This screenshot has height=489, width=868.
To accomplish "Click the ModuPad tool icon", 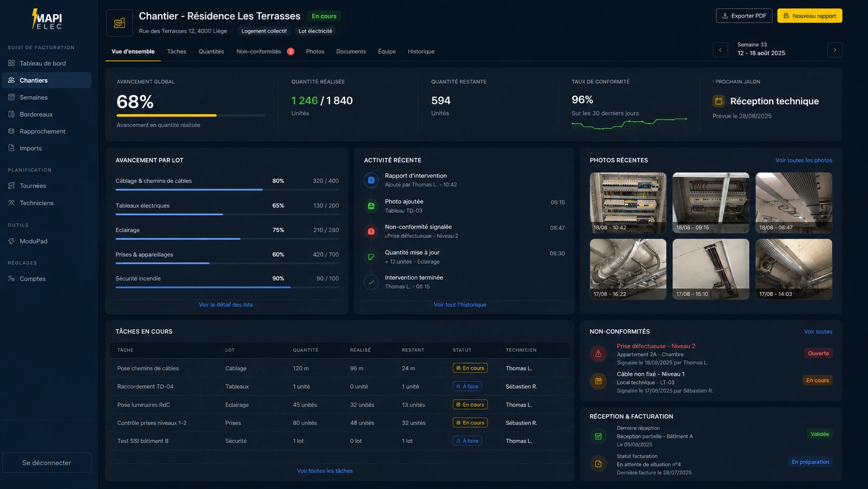I will (11, 241).
